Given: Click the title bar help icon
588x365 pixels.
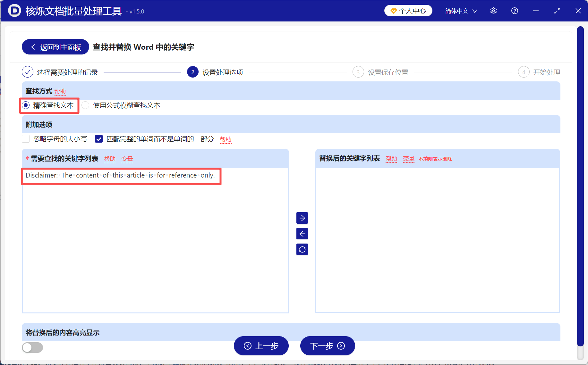Looking at the screenshot, I should (x=515, y=11).
